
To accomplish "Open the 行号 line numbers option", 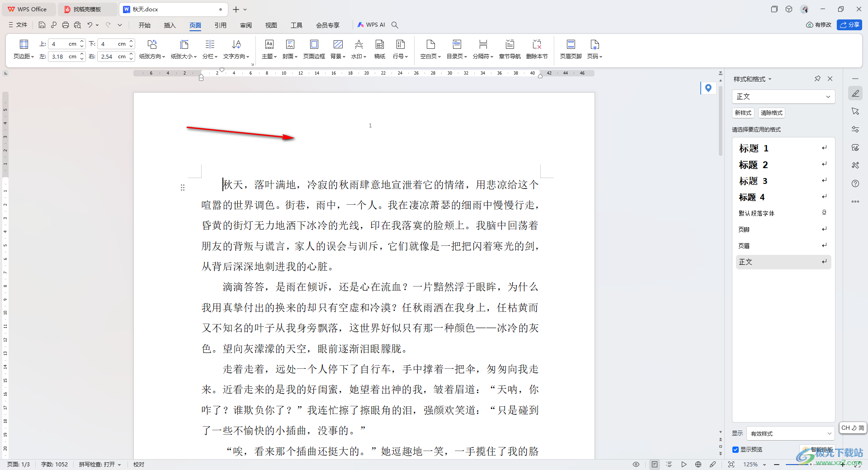I will 400,49.
